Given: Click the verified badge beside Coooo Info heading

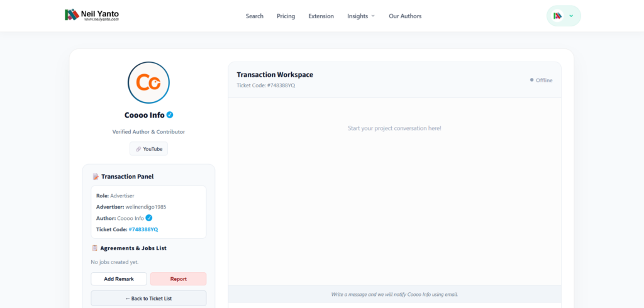Looking at the screenshot, I should click(x=170, y=114).
